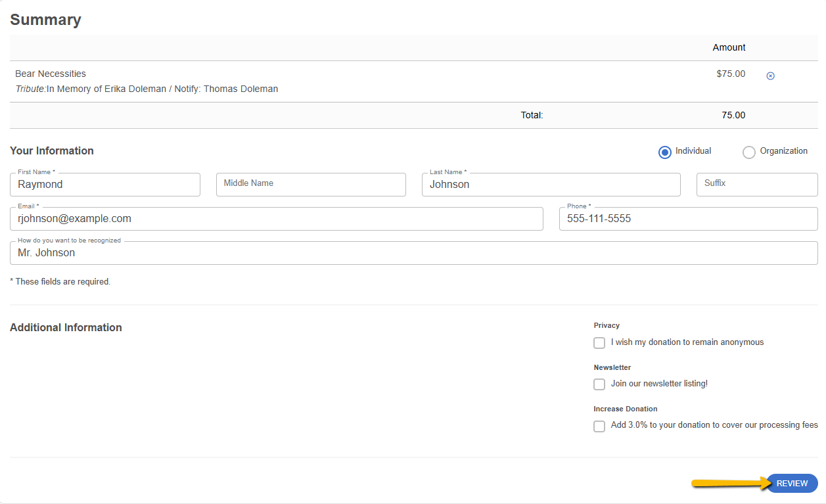Click the Newsletter section label
The image size is (826, 504).
coord(612,367)
